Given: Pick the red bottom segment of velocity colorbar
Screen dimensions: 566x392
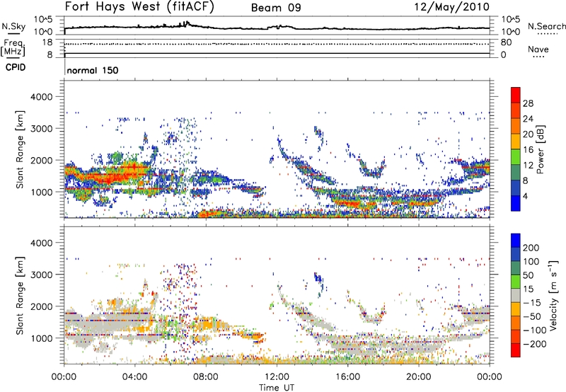Looking at the screenshot, I should point(516,350).
